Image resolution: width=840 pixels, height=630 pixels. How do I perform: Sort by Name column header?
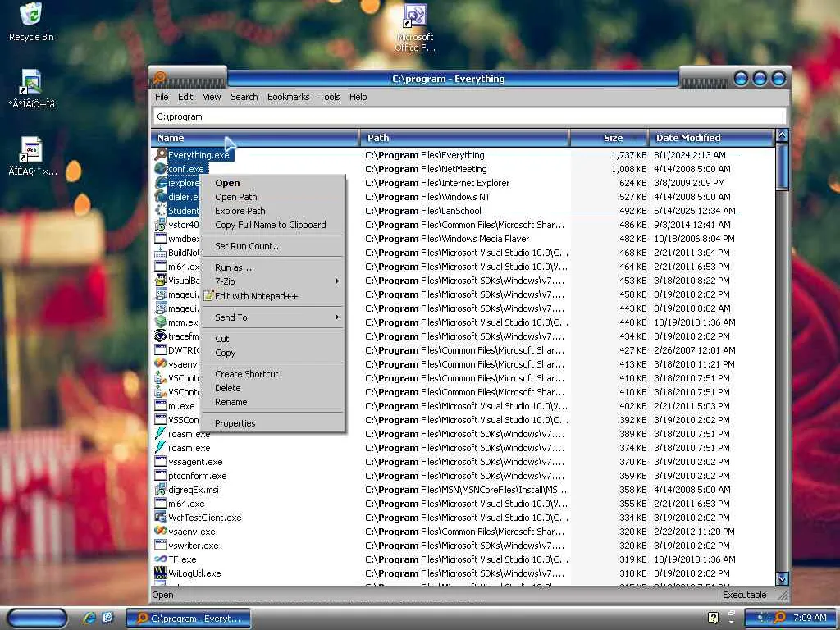pyautogui.click(x=255, y=138)
